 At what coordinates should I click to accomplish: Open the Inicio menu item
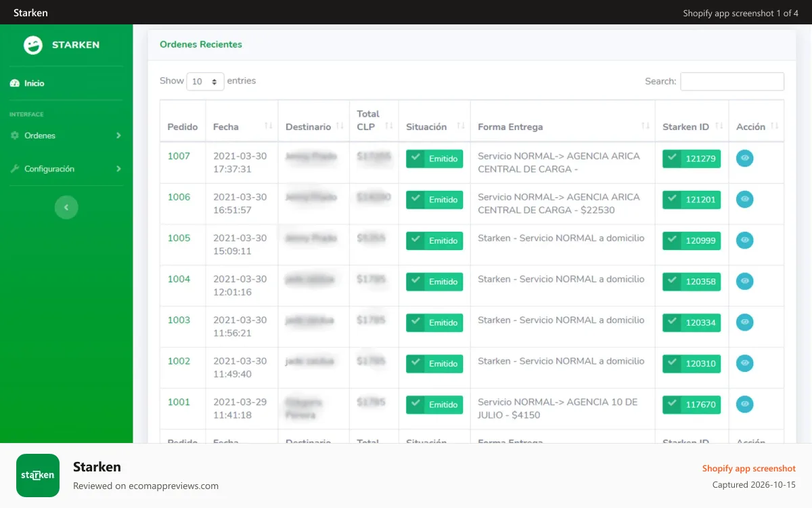click(66, 83)
